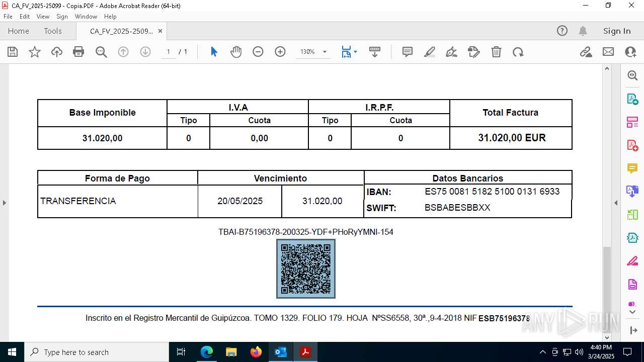Click the expand tools pane icon at bottom
Image resolution: width=644 pixels, height=362 pixels.
pos(632,330)
